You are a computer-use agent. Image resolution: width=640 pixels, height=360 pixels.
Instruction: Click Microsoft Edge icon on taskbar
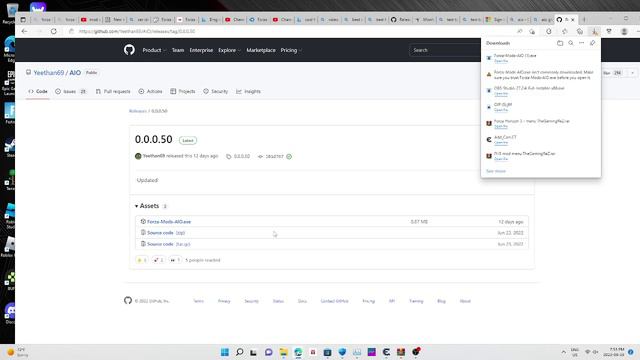click(298, 352)
